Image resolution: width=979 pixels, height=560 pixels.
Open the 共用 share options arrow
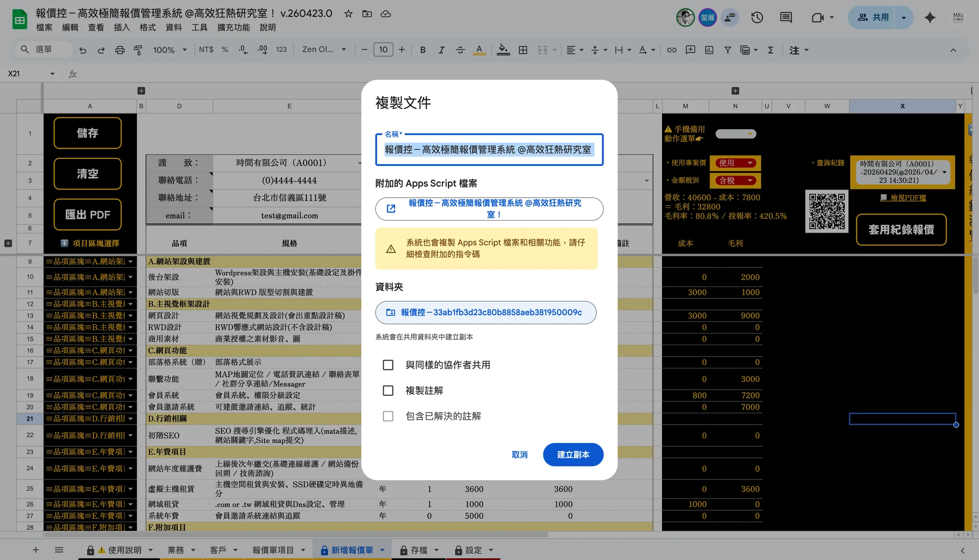[x=904, y=18]
